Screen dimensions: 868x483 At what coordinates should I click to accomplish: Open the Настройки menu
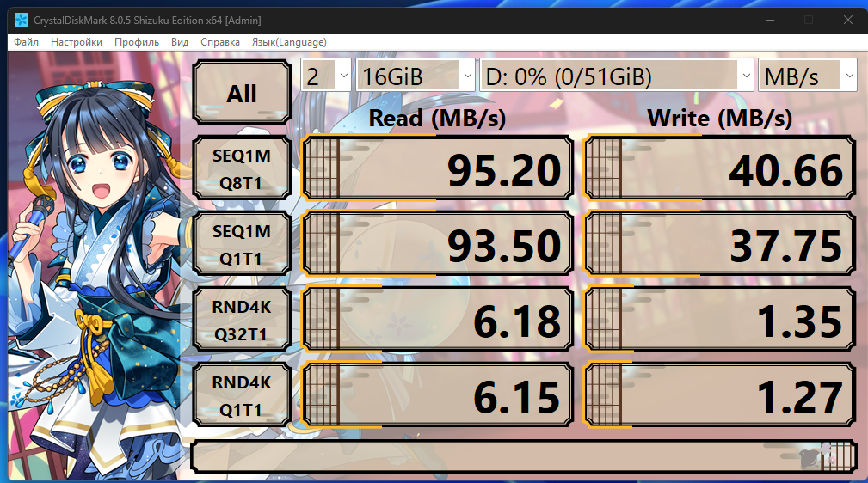77,42
